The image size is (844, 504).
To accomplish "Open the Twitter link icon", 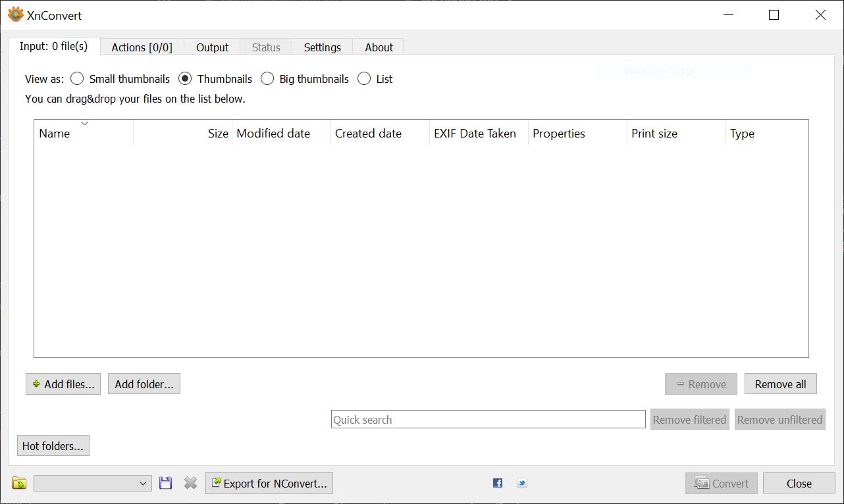I will point(522,483).
